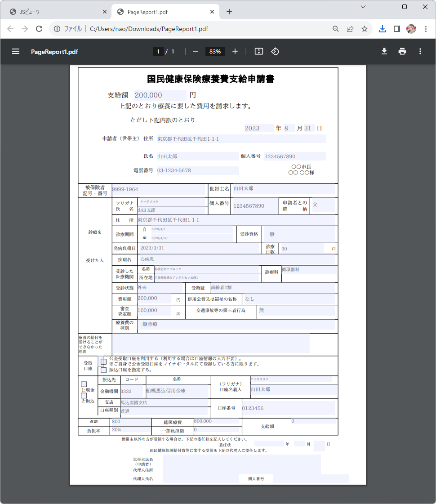Check the 振込口座を指定する checkbox
This screenshot has width=436, height=504.
103,370
